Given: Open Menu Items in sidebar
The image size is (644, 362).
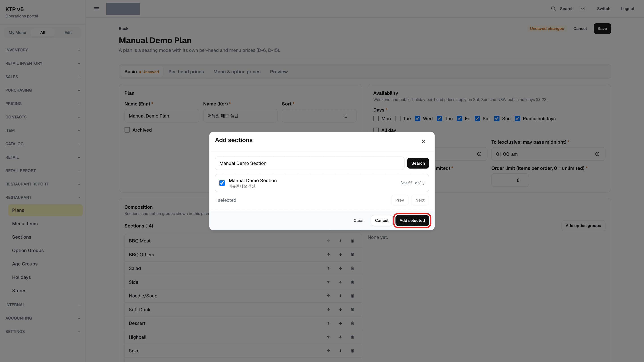Looking at the screenshot, I should tap(45, 224).
